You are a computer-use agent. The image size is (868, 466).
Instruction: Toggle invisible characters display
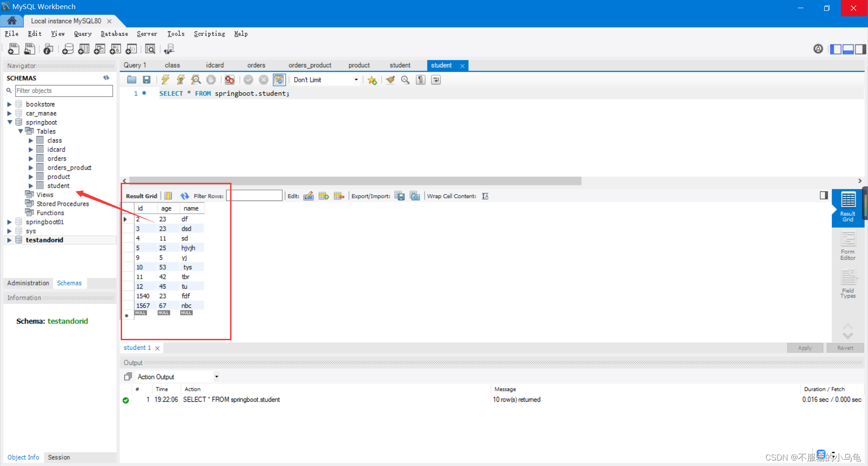pos(421,80)
